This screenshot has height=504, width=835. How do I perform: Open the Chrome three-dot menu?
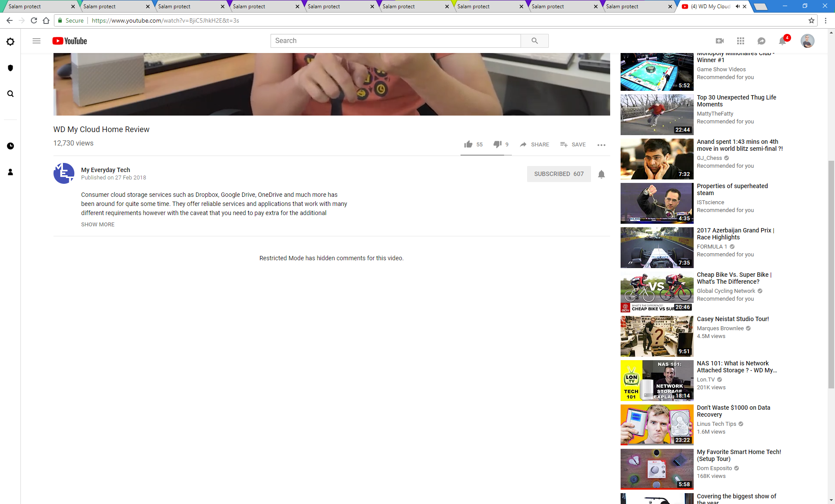[x=825, y=20]
